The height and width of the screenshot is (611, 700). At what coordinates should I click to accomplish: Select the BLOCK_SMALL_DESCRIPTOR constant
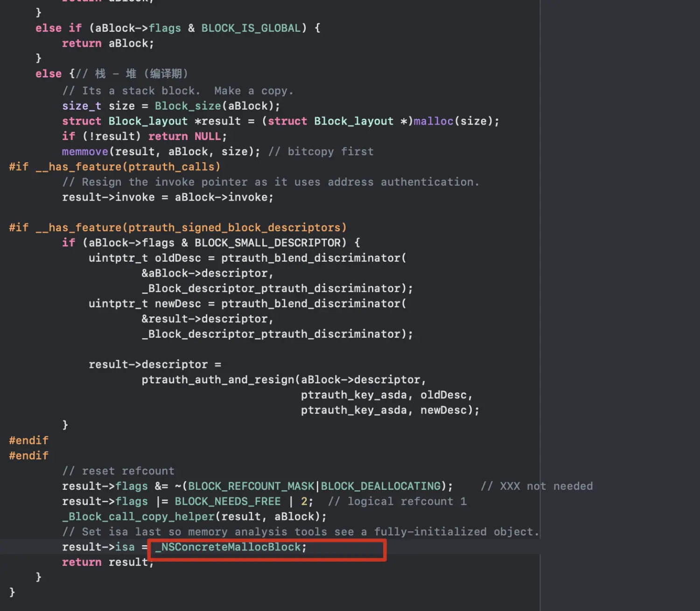tap(267, 243)
